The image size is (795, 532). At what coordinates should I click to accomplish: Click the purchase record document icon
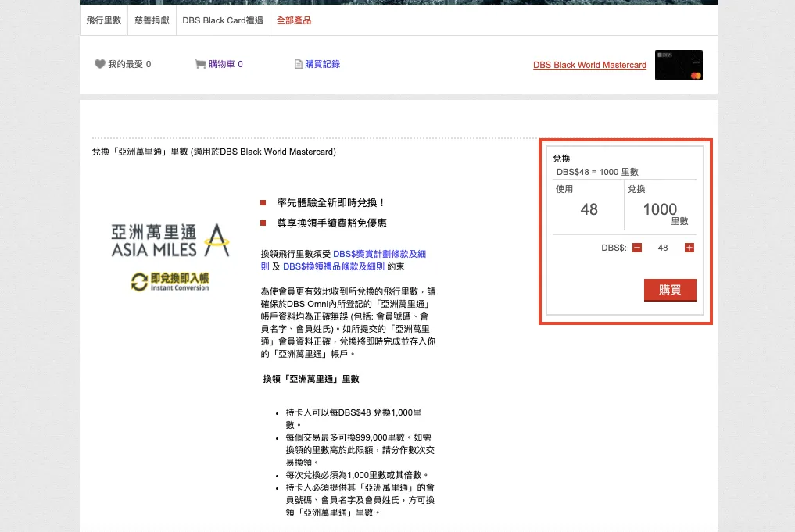coord(298,64)
